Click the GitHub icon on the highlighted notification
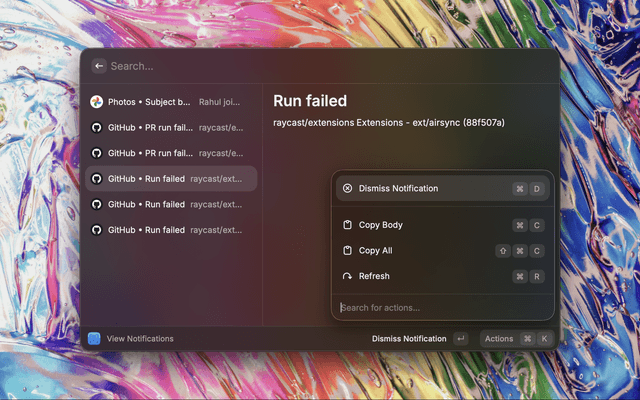Screen dimensions: 640x400 (x=97, y=179)
